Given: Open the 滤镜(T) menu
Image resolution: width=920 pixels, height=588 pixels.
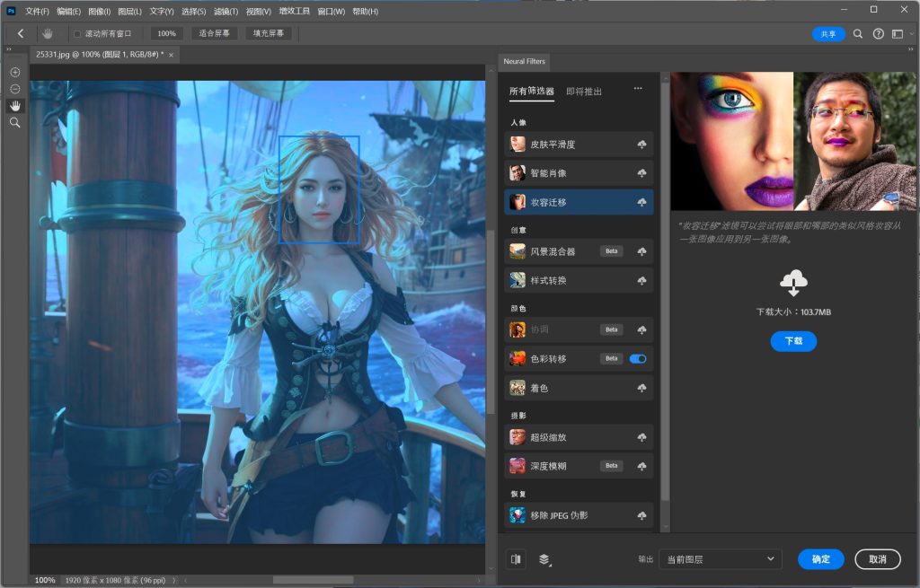Looking at the screenshot, I should pos(226,11).
